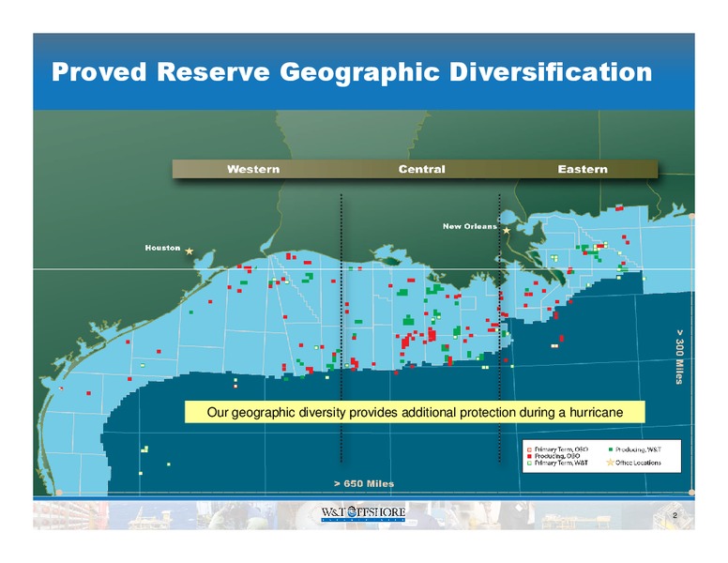This screenshot has width=728, height=563.
Task: Click 'Primary Term, OBO' legend text
Action: [x=561, y=449]
